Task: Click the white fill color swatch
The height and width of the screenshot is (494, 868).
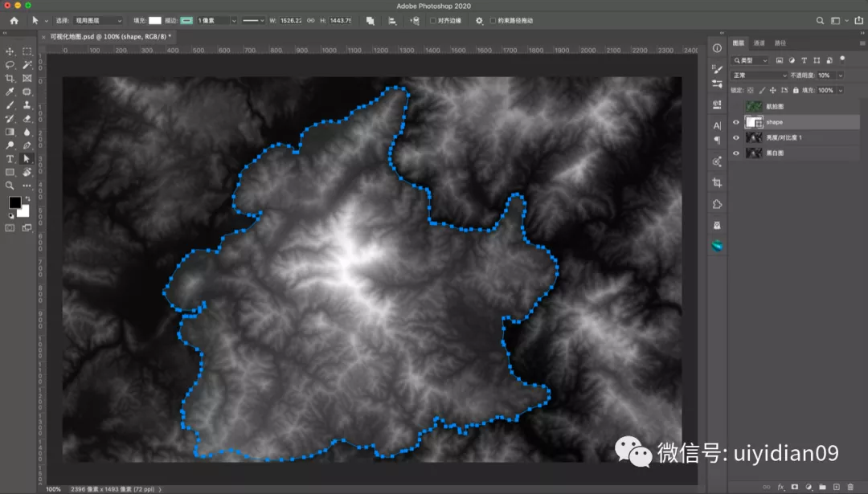Action: (x=155, y=20)
